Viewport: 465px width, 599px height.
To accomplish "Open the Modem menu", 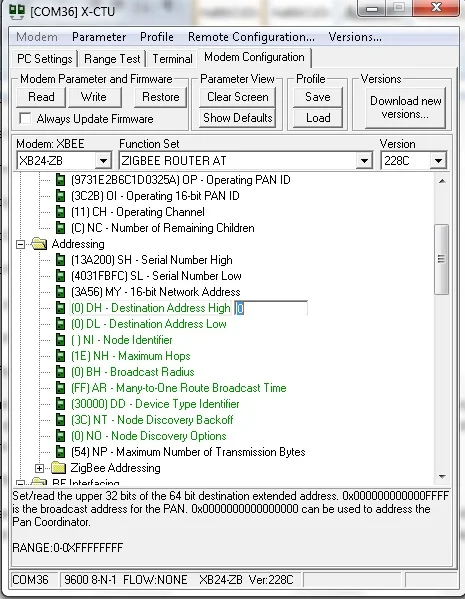I will pyautogui.click(x=37, y=37).
